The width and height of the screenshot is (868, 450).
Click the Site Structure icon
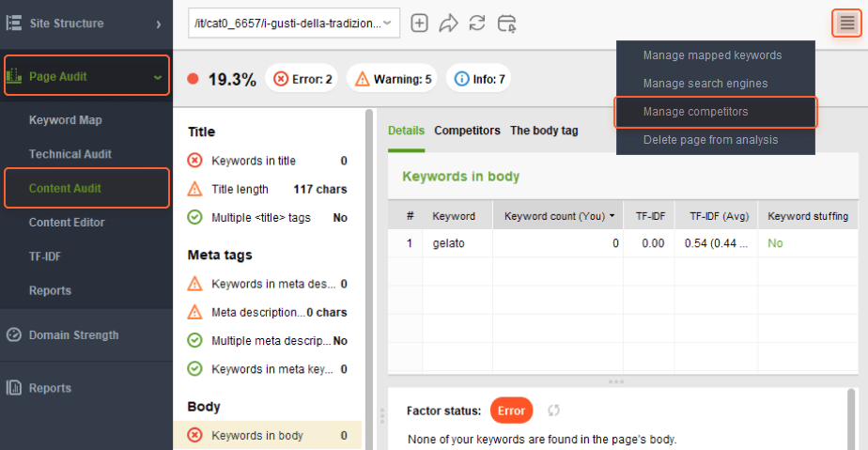click(x=14, y=23)
